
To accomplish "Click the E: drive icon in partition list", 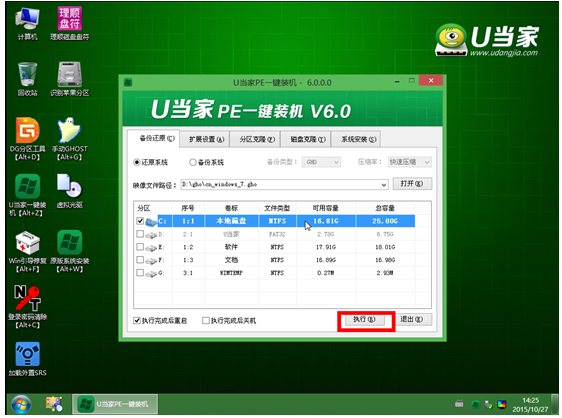I will point(151,248).
